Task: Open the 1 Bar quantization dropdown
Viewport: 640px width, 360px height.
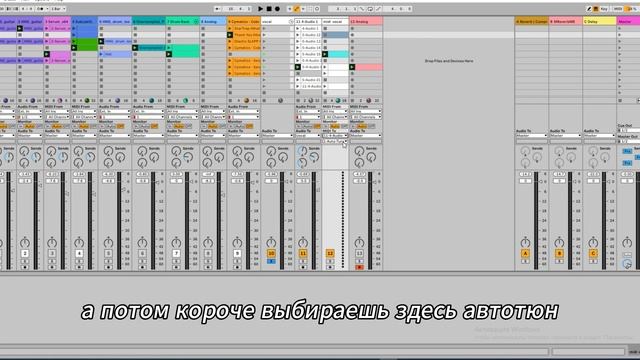Action: point(58,9)
